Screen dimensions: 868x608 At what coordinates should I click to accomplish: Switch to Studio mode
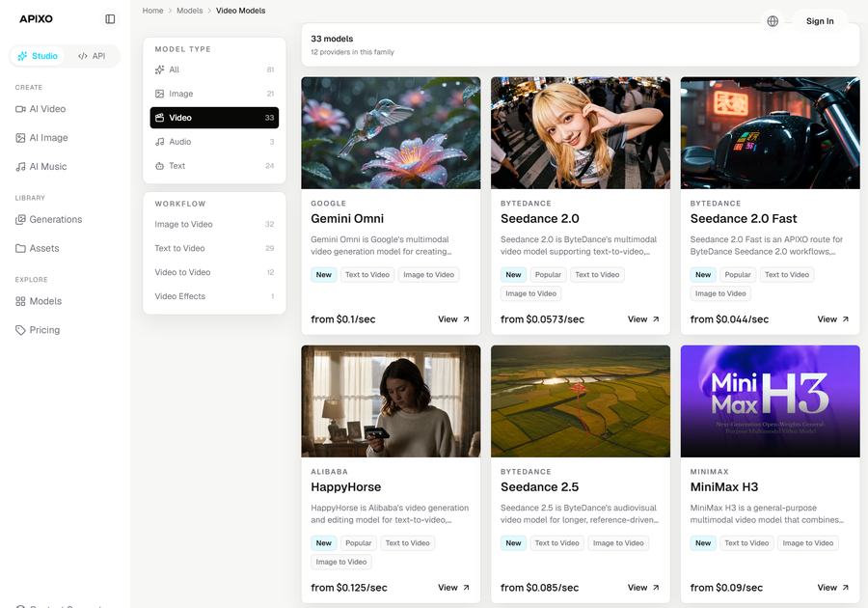(x=37, y=56)
